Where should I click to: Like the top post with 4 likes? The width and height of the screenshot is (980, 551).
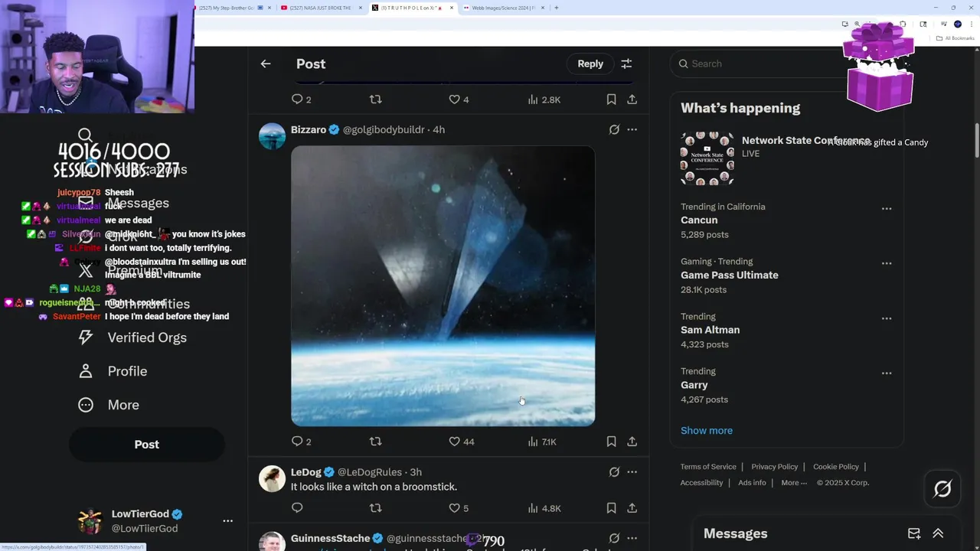pyautogui.click(x=454, y=99)
